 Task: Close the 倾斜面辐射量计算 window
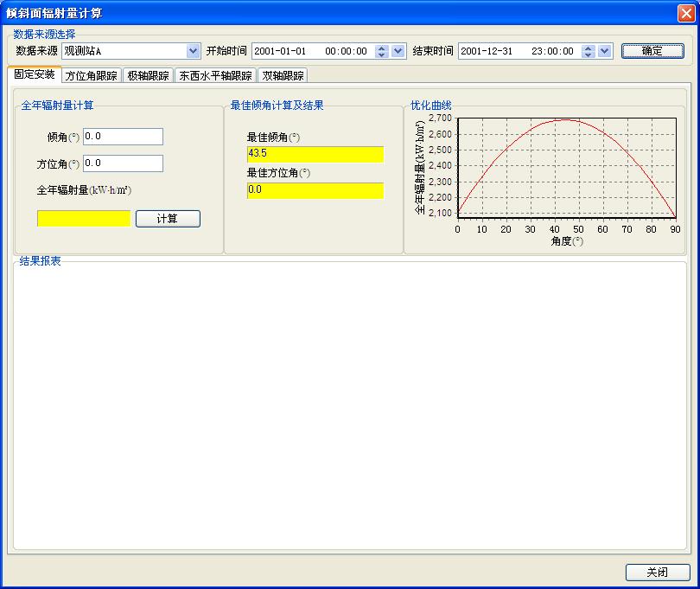point(686,13)
